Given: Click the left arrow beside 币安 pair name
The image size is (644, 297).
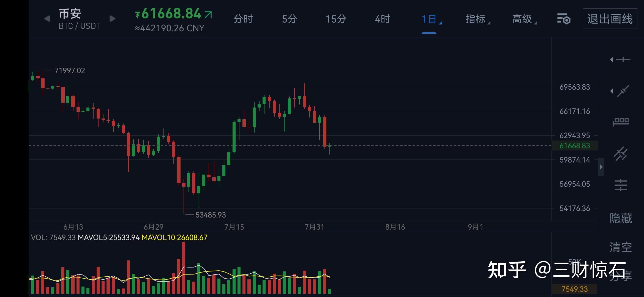Looking at the screenshot, I should (47, 18).
